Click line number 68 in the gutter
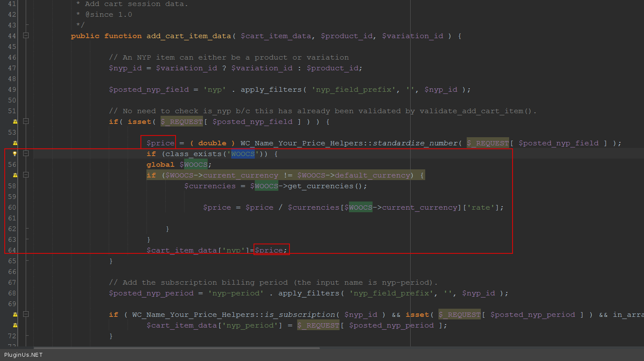This screenshot has width=644, height=361. [12, 293]
